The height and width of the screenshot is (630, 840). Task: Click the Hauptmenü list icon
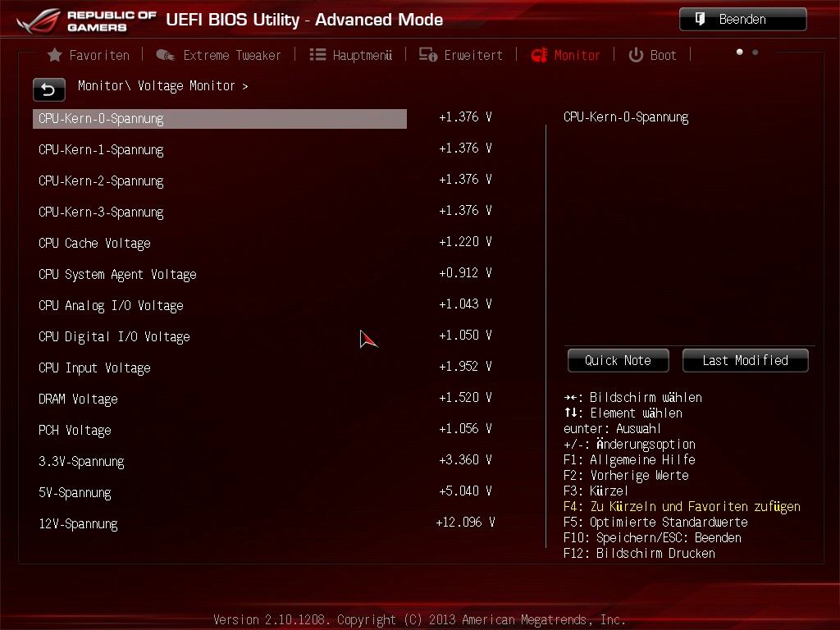(x=317, y=55)
